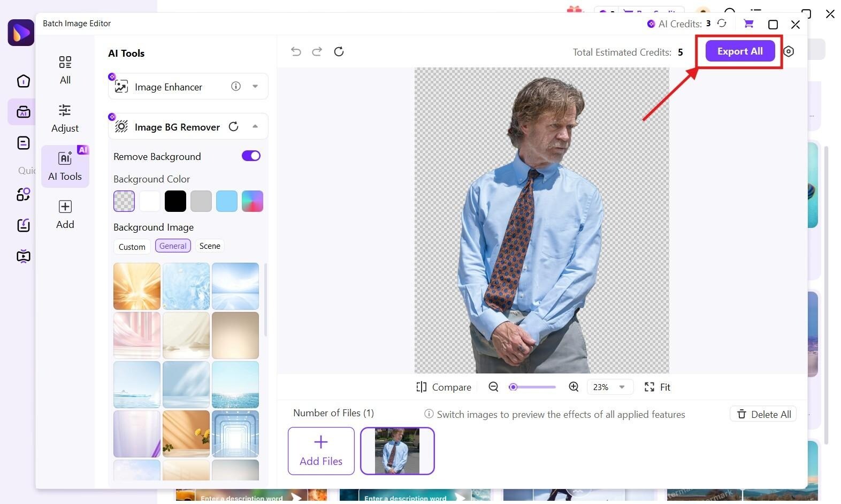The height and width of the screenshot is (504, 841).
Task: Click the AI Credits label
Action: click(x=680, y=24)
